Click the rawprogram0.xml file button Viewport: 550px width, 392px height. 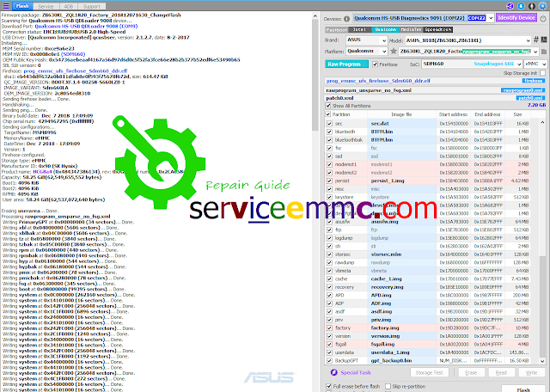(x=523, y=90)
